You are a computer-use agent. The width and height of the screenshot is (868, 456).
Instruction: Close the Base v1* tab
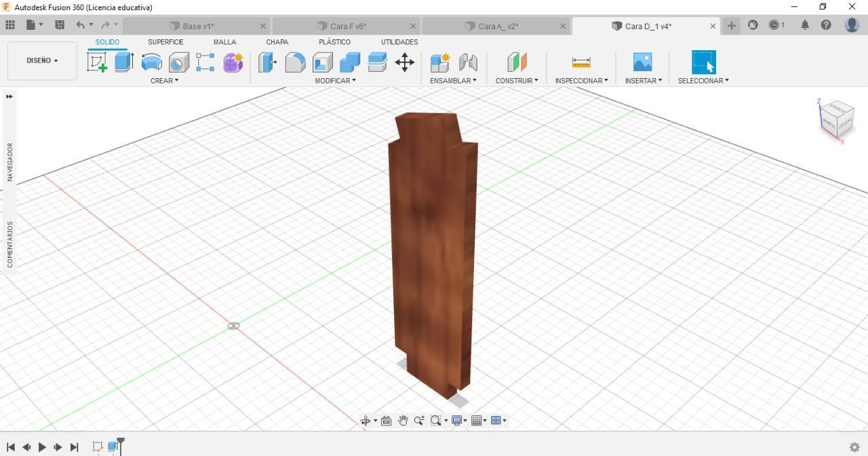coord(263,26)
